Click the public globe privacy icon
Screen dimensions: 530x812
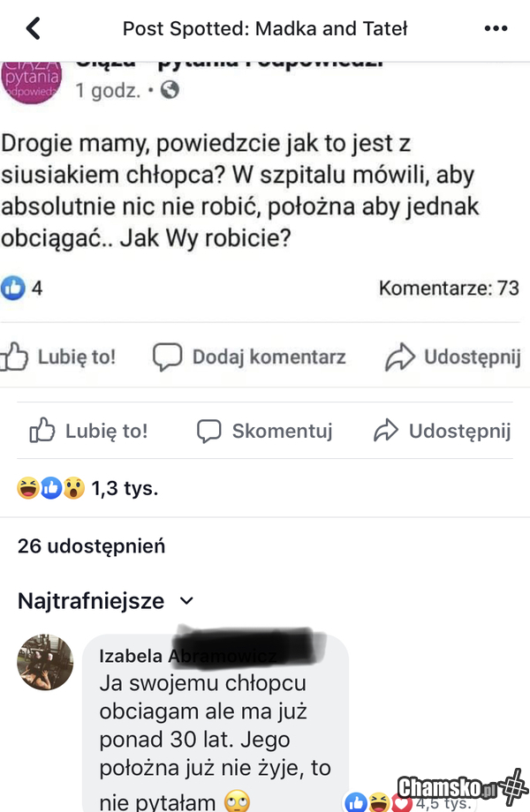point(170,90)
